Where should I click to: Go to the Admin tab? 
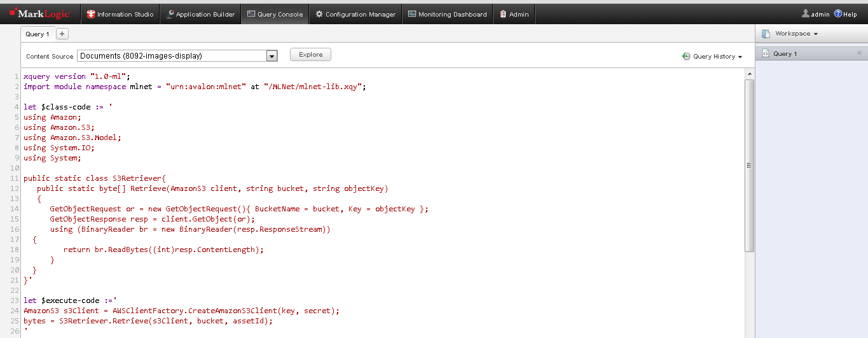coord(514,14)
